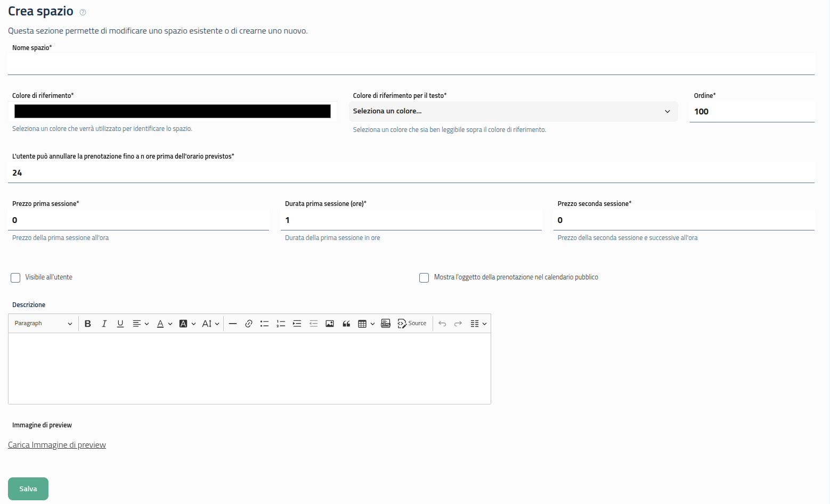Image resolution: width=830 pixels, height=504 pixels.
Task: Toggle bold formatting in the description editor
Action: pyautogui.click(x=88, y=324)
